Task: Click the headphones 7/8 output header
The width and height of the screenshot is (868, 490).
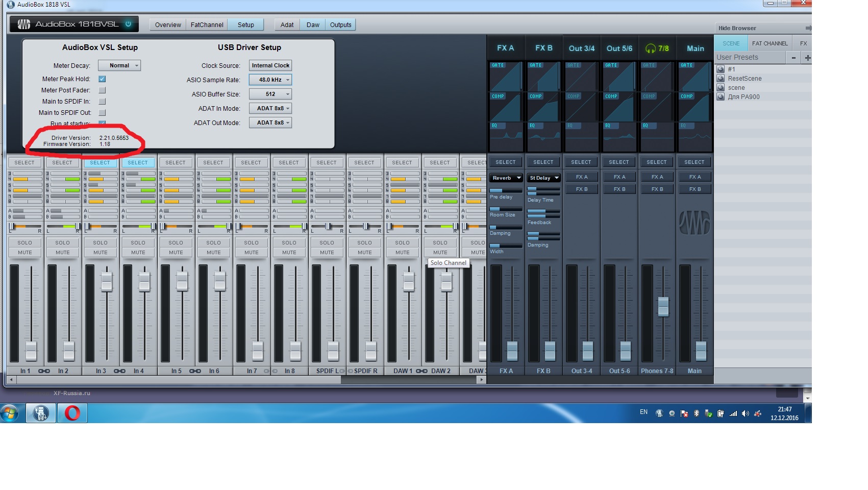Action: pos(657,48)
